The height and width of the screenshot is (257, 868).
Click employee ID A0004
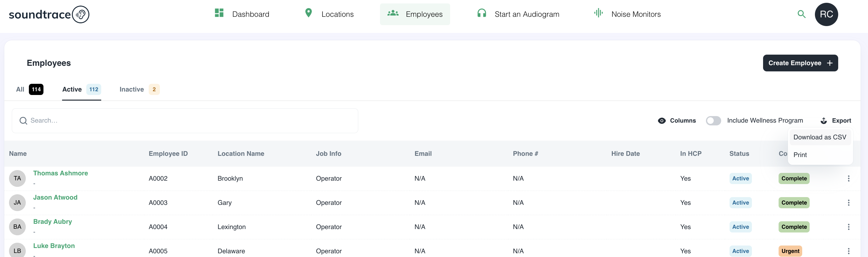pos(158,227)
